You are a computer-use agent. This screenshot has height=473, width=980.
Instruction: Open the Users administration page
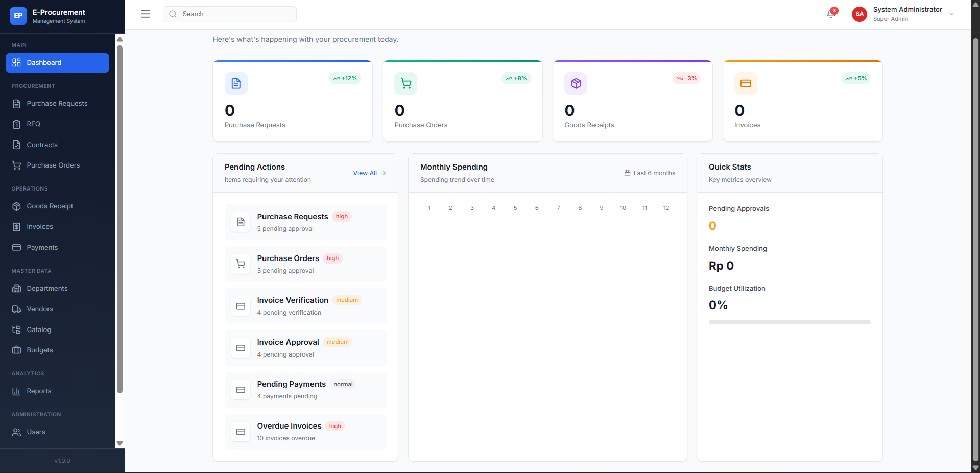point(36,432)
